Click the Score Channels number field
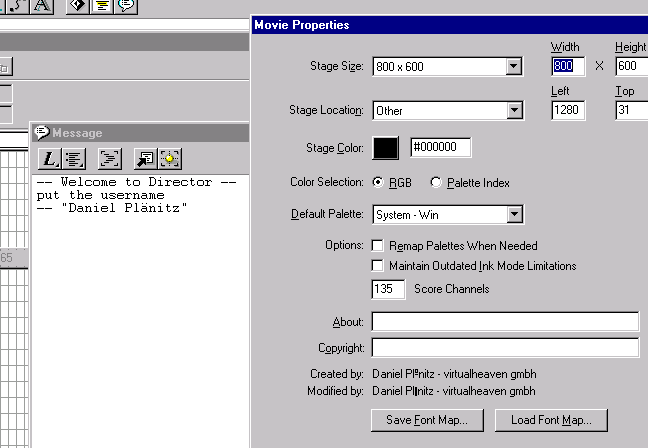This screenshot has height=448, width=648. click(x=388, y=289)
